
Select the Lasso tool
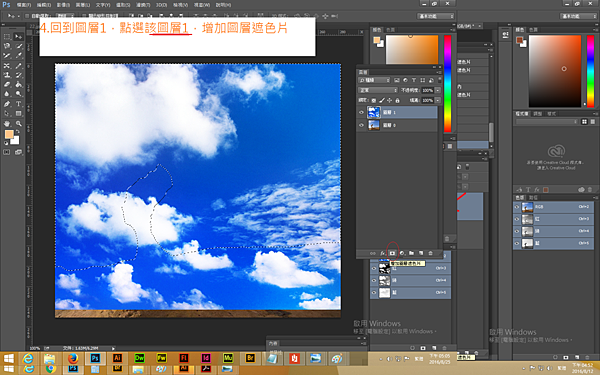pos(7,46)
